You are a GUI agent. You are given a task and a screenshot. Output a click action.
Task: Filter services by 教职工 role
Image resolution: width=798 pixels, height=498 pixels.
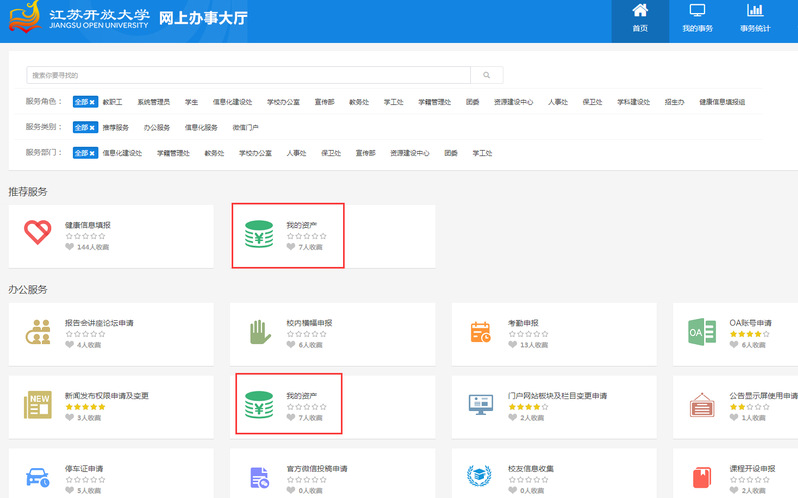click(x=112, y=102)
